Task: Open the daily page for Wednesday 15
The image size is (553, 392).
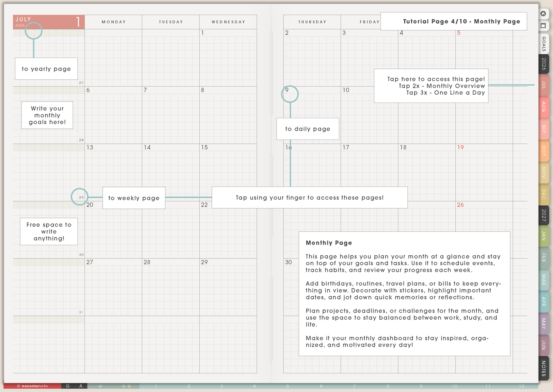Action: pos(205,147)
